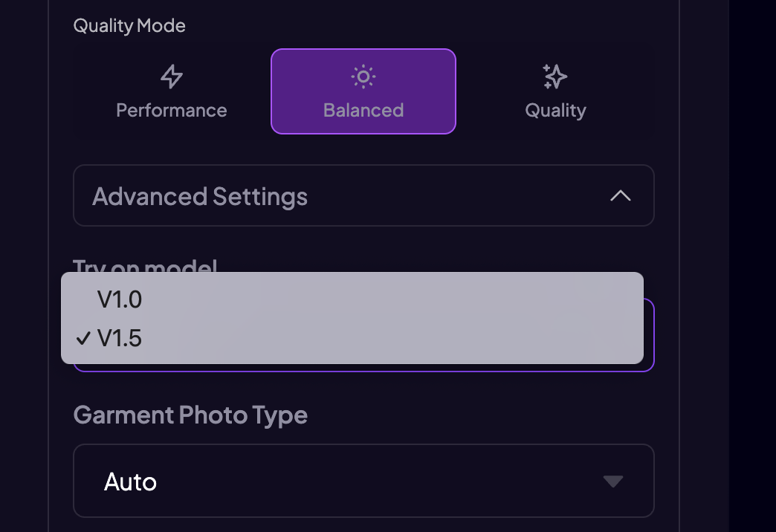Switch to the Quality mode label
Viewport: 776px width, 532px height.
(555, 110)
